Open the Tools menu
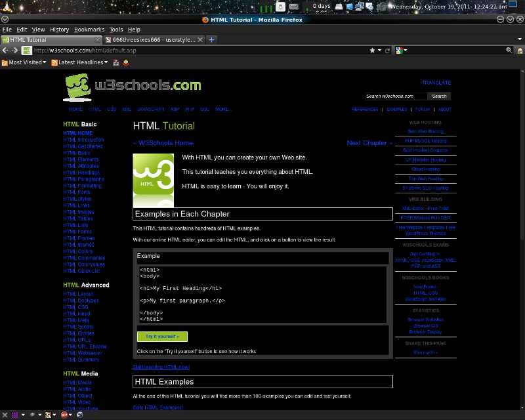Image resolution: width=525 pixels, height=420 pixels. click(x=116, y=30)
